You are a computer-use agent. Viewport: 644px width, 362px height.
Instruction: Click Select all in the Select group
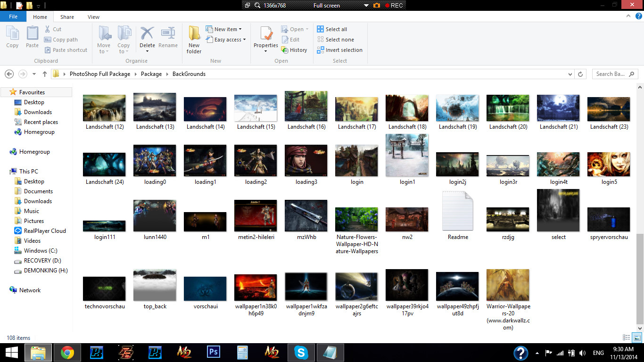[332, 29]
